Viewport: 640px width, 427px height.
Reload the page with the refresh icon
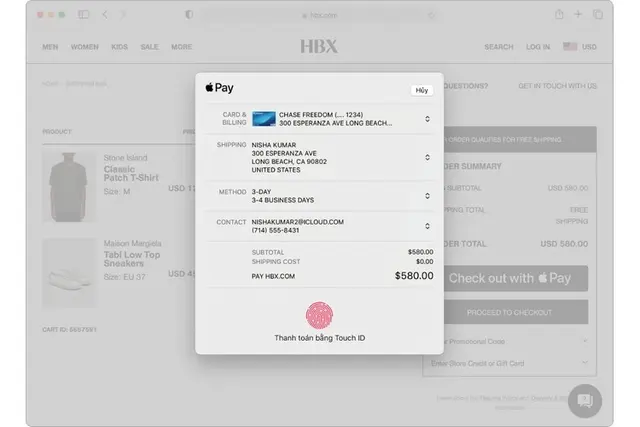point(431,15)
